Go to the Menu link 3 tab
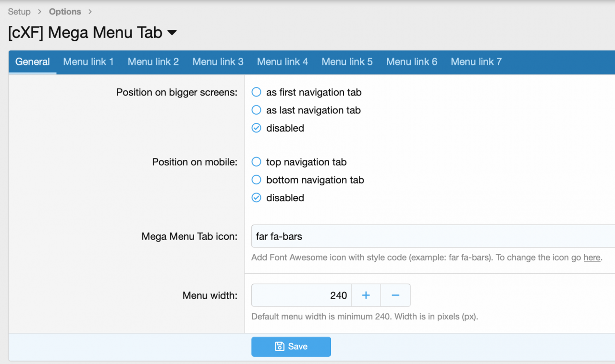Image resolution: width=615 pixels, height=364 pixels. (218, 62)
